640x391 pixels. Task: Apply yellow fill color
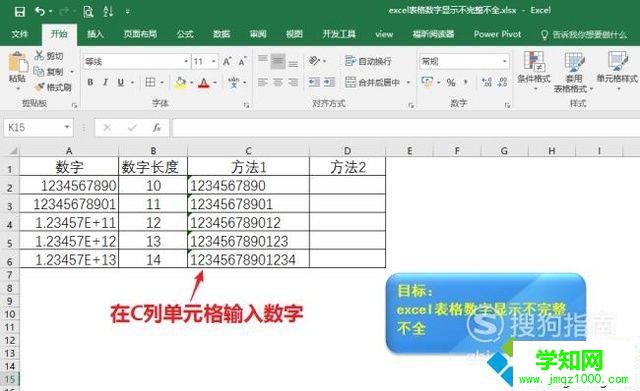click(x=180, y=83)
